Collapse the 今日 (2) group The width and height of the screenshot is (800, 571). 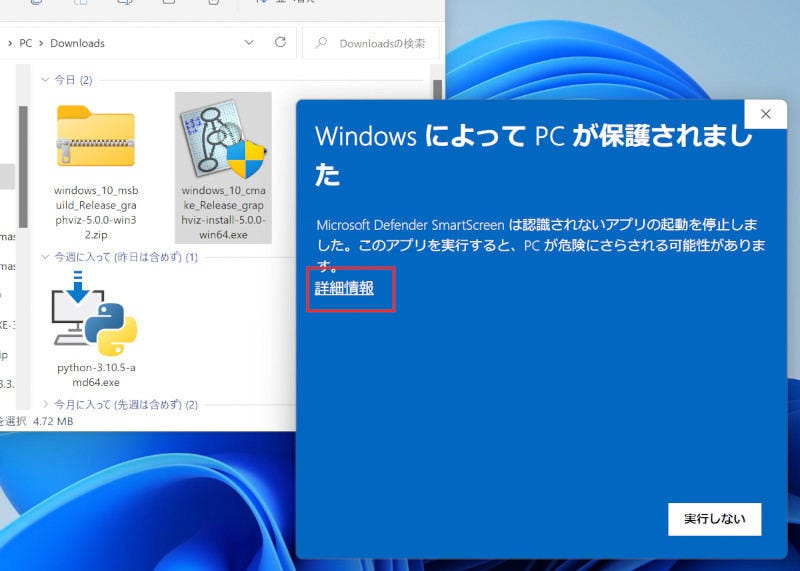45,80
